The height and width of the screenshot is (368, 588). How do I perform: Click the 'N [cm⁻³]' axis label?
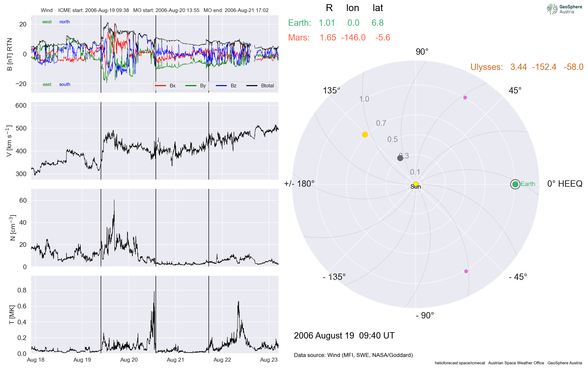click(x=12, y=228)
